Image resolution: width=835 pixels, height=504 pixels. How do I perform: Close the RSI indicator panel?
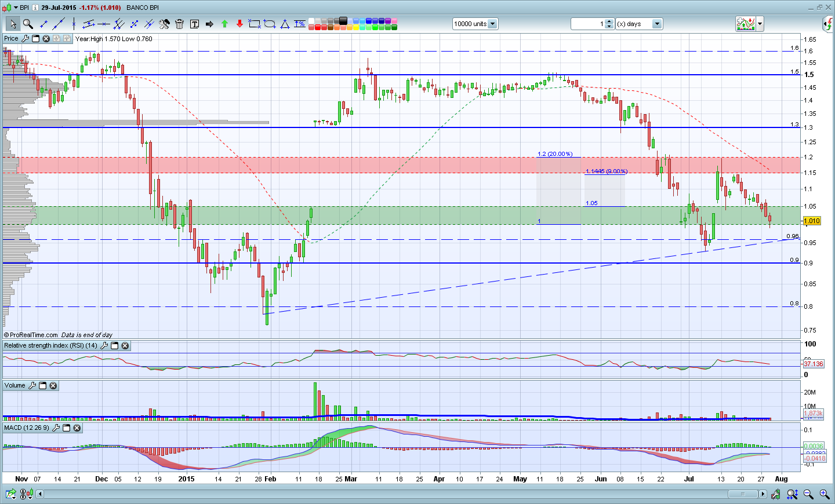125,346
